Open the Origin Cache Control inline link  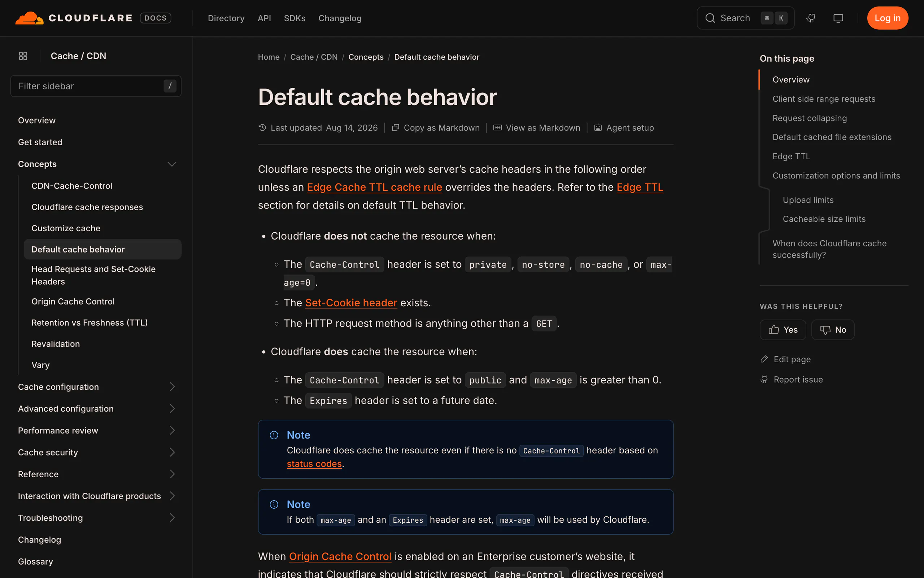point(340,556)
